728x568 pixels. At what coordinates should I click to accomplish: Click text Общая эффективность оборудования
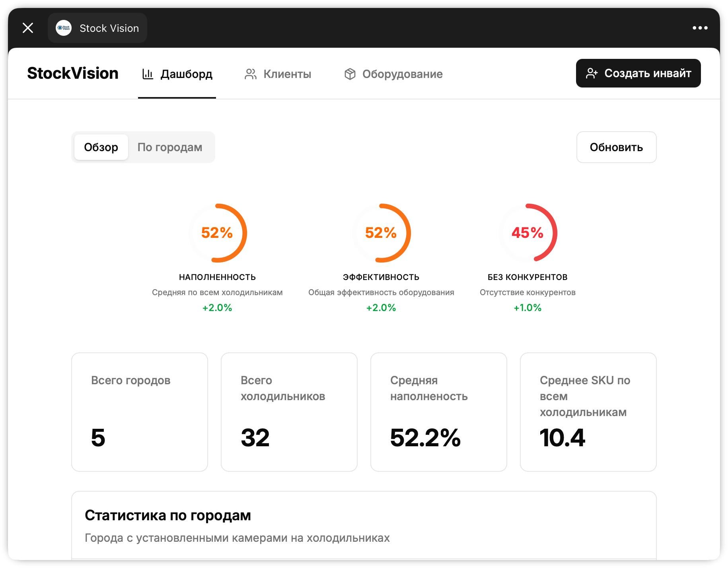click(x=381, y=292)
